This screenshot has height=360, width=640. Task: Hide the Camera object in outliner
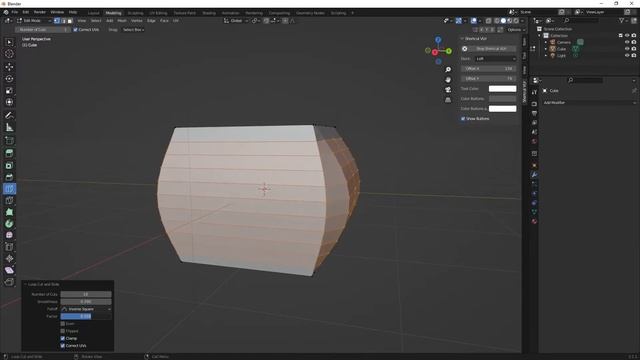coord(627,42)
